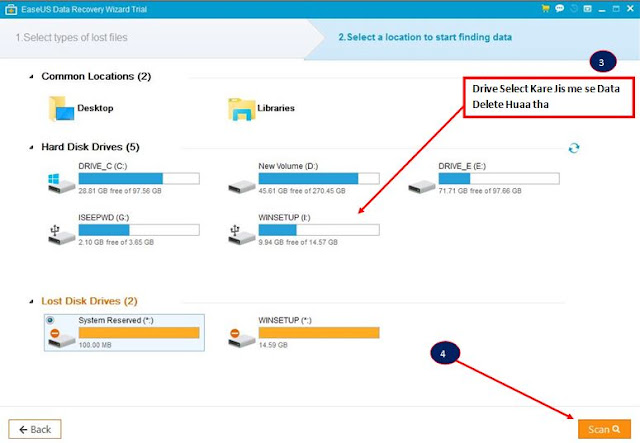Minimize the Data Recovery Wizard window
The image size is (640, 443).
(x=602, y=9)
